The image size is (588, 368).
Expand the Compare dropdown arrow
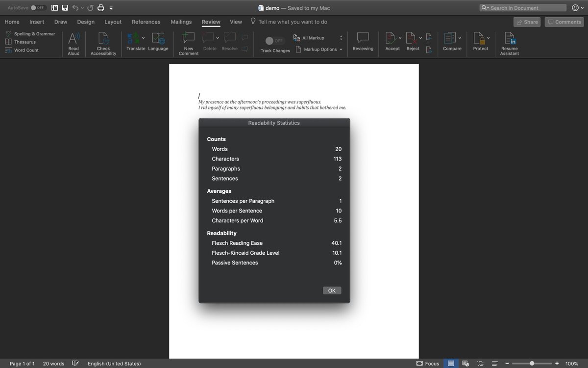tap(460, 38)
